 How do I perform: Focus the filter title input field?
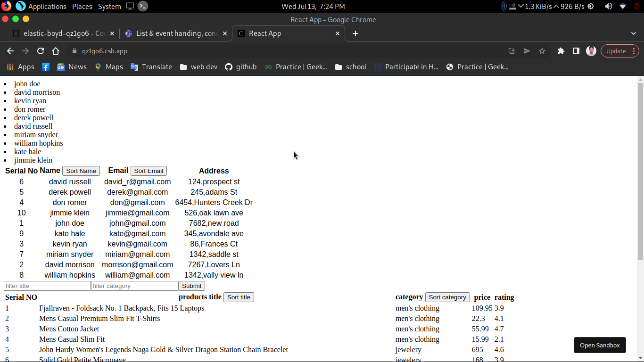47,286
